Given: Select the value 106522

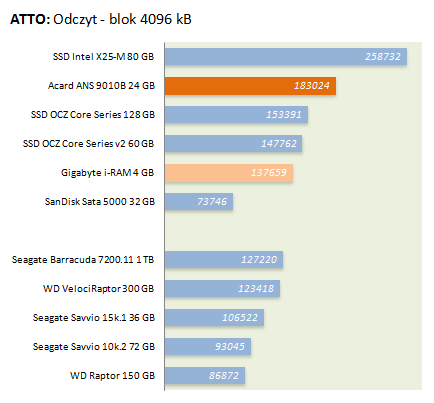Looking at the screenshot, I should [240, 318].
